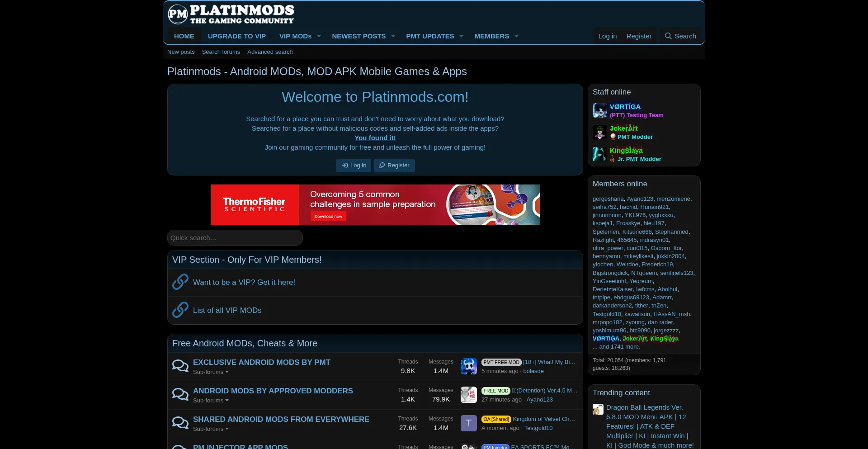Open KingSlaya profile in Staff online

coord(626,151)
